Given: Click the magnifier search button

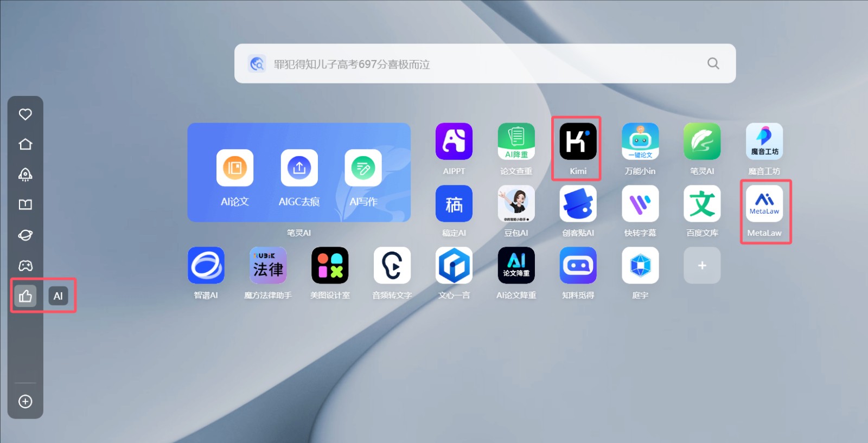Looking at the screenshot, I should pyautogui.click(x=713, y=63).
